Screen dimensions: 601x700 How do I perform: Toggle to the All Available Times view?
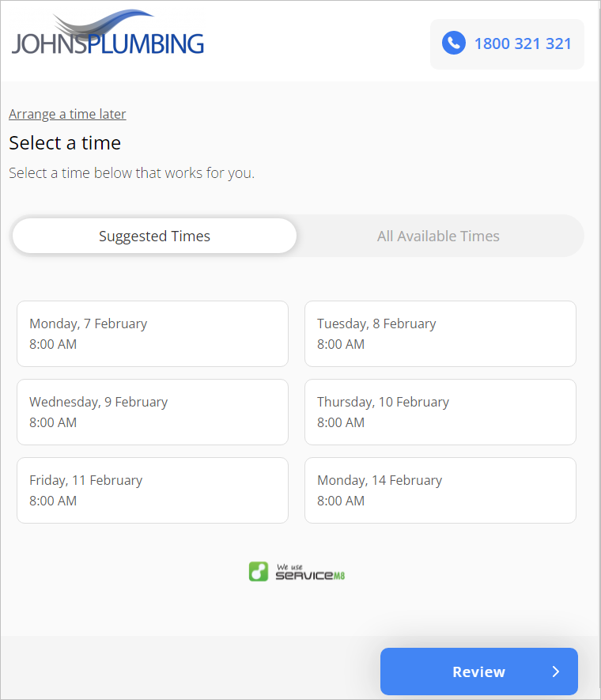click(438, 236)
